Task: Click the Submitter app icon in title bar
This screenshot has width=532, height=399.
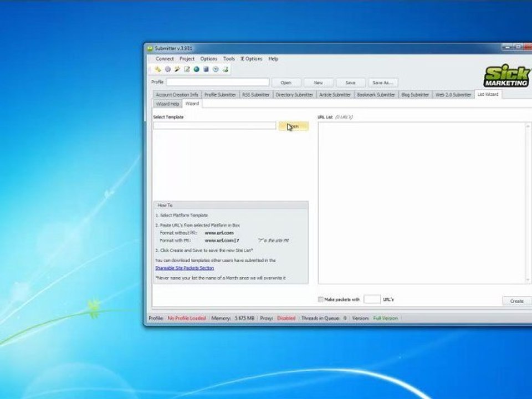Action: coord(150,49)
